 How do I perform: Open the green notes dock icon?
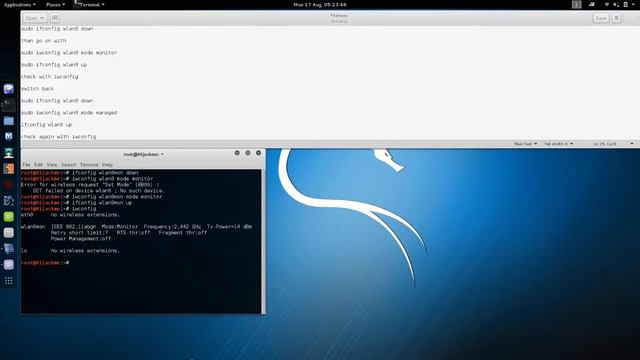pos(9,217)
